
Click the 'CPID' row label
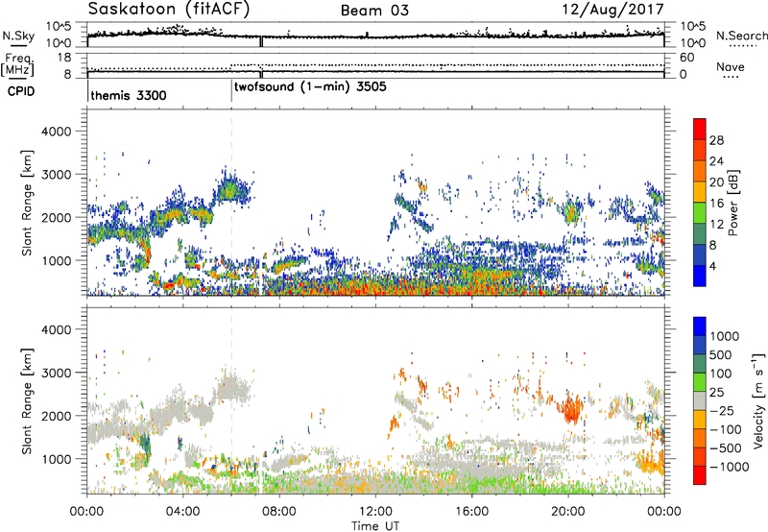[21, 91]
